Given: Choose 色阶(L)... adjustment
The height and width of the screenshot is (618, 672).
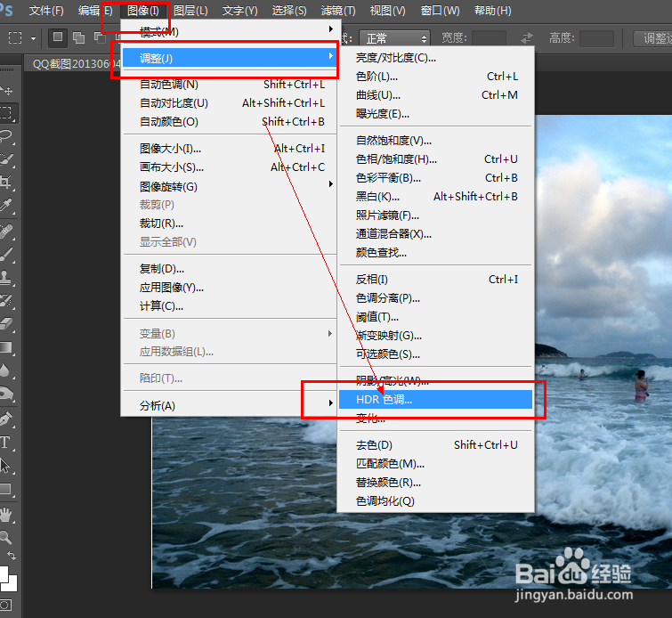Looking at the screenshot, I should pos(435,77).
